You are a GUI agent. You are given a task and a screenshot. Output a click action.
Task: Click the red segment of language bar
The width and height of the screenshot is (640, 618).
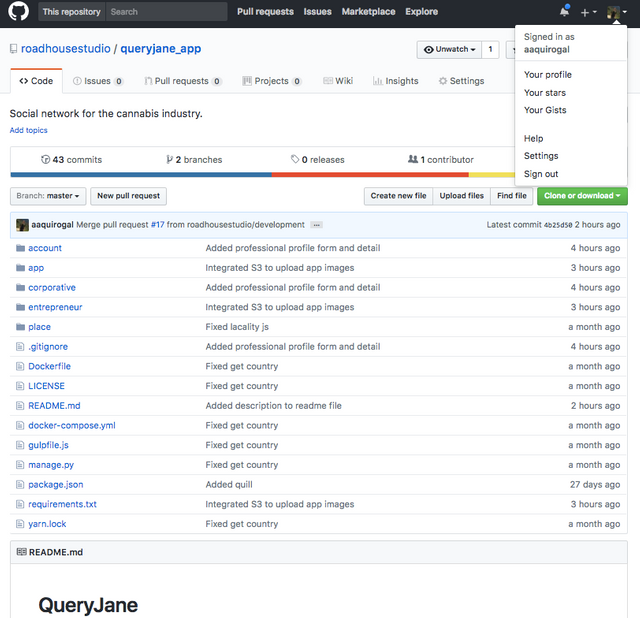[370, 175]
